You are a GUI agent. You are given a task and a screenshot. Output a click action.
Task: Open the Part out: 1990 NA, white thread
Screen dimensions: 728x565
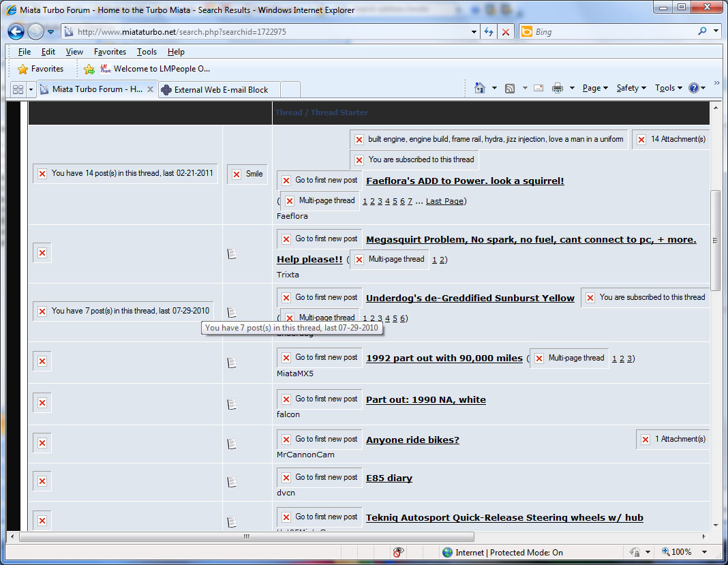click(x=426, y=399)
